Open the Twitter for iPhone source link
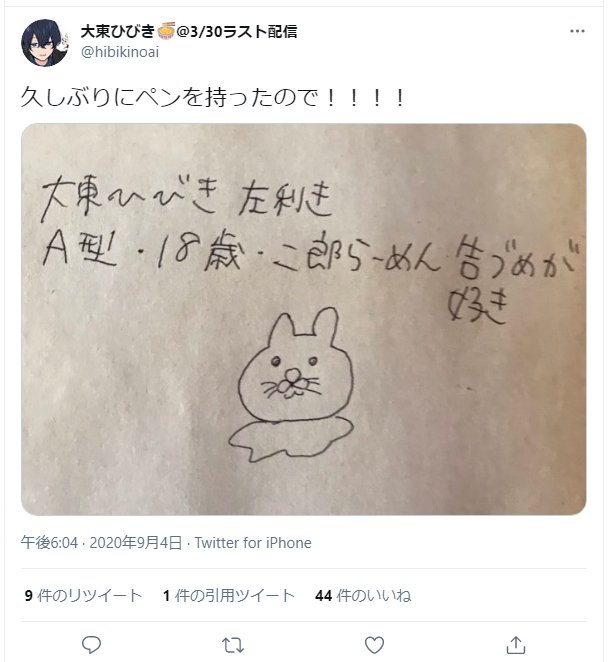608x662 pixels. tap(253, 543)
